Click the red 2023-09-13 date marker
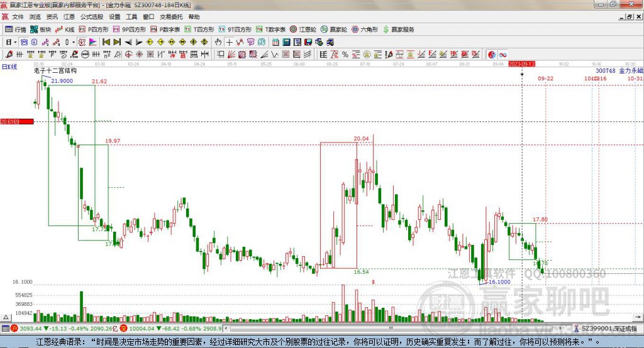This screenshot has width=644, height=348. 521,64
